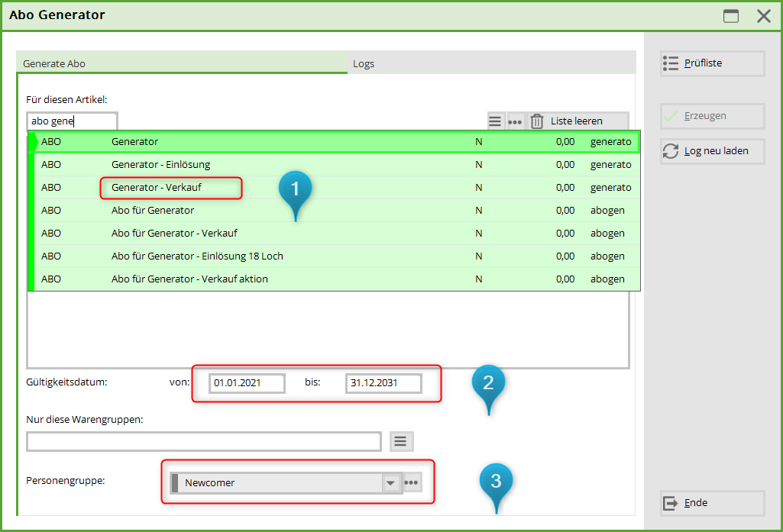Reload log with Log neu laden

click(x=712, y=151)
